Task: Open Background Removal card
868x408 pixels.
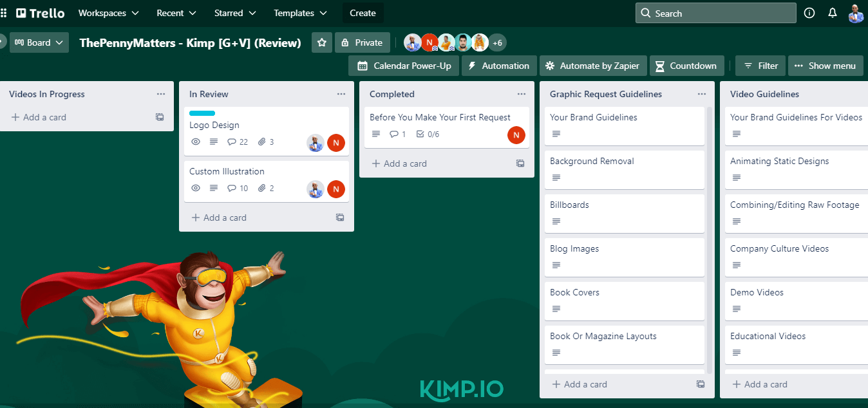Action: click(x=625, y=170)
